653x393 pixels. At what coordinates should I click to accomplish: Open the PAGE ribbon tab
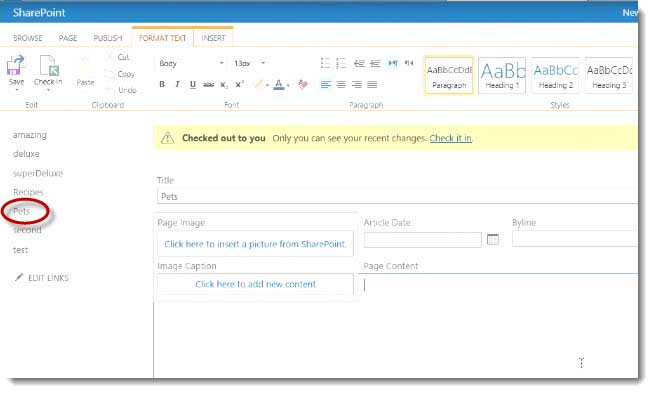(x=68, y=38)
